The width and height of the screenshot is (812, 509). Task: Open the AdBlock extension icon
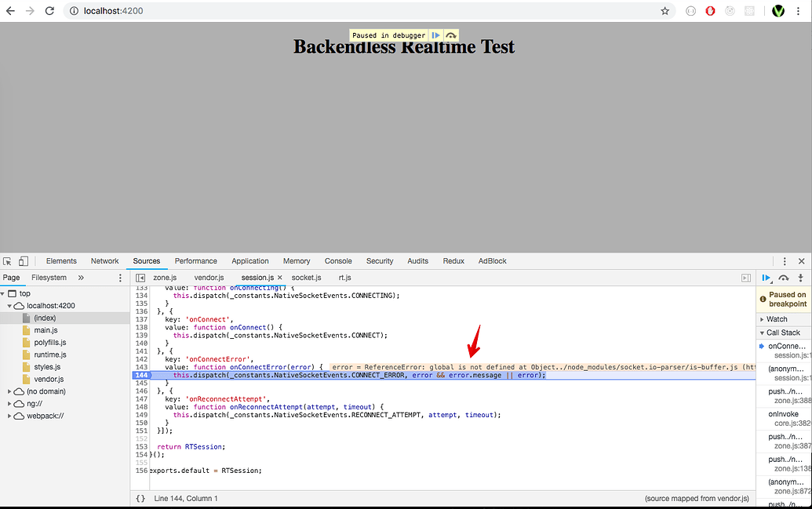pos(710,11)
